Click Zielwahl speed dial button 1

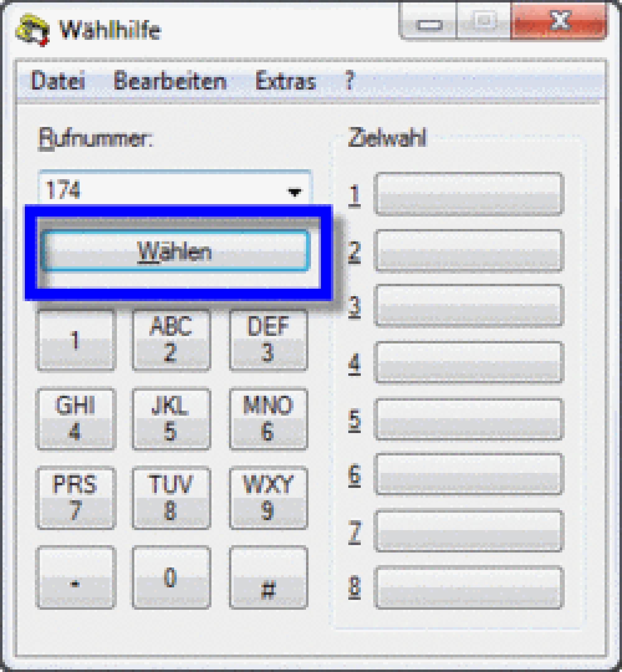[468, 194]
